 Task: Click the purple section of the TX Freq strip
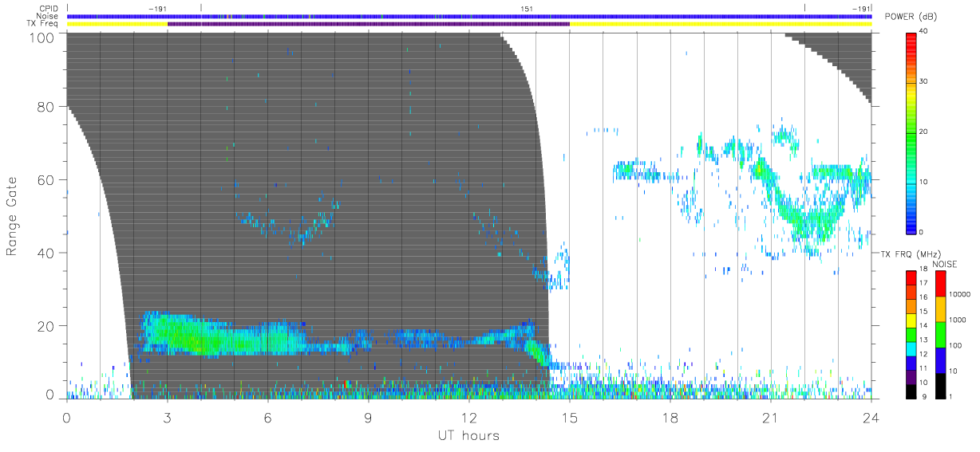[x=369, y=24]
